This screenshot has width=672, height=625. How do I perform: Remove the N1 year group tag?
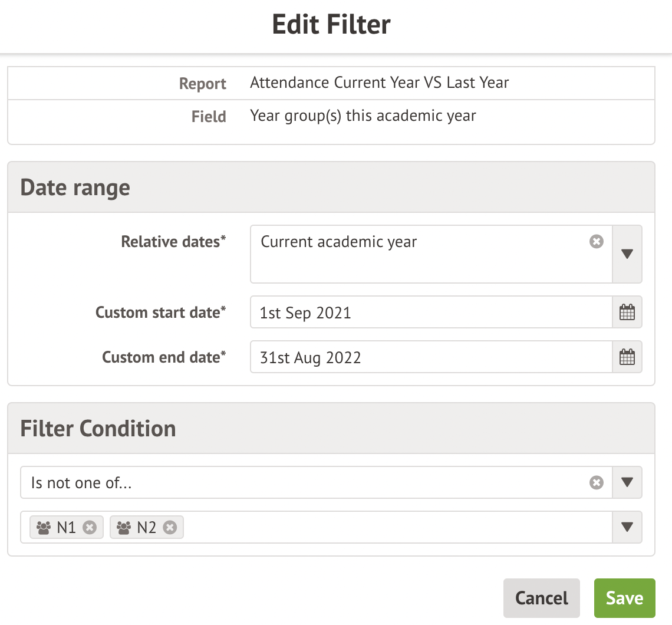90,527
